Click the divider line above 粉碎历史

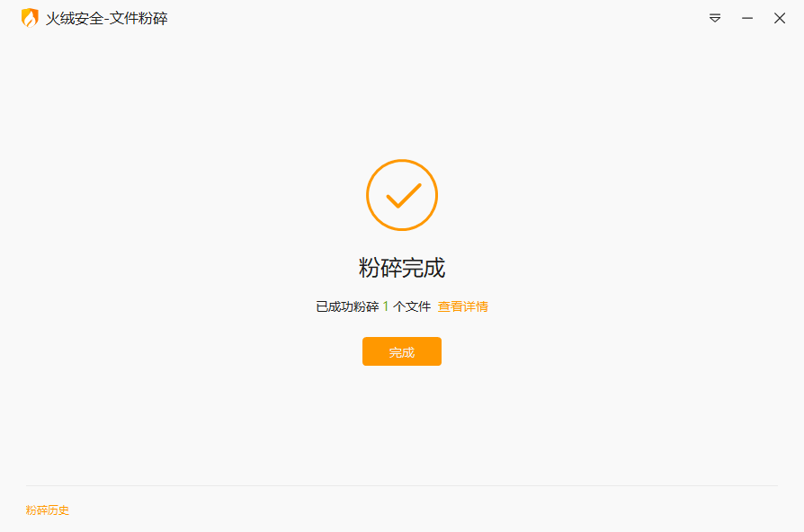tap(402, 485)
